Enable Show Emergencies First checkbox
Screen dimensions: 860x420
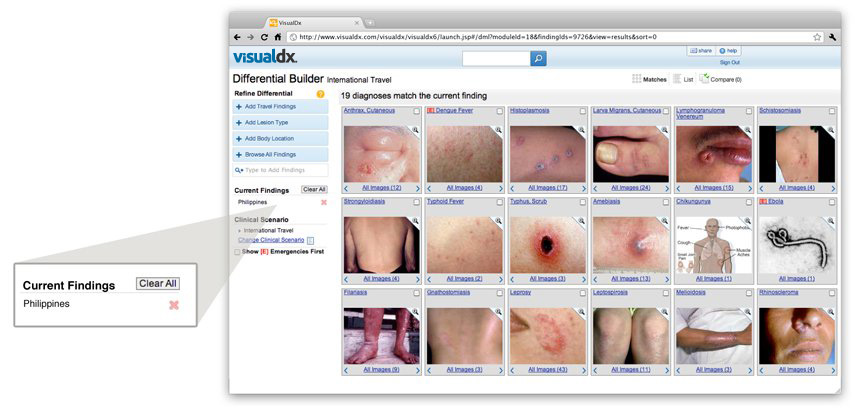pos(237,252)
